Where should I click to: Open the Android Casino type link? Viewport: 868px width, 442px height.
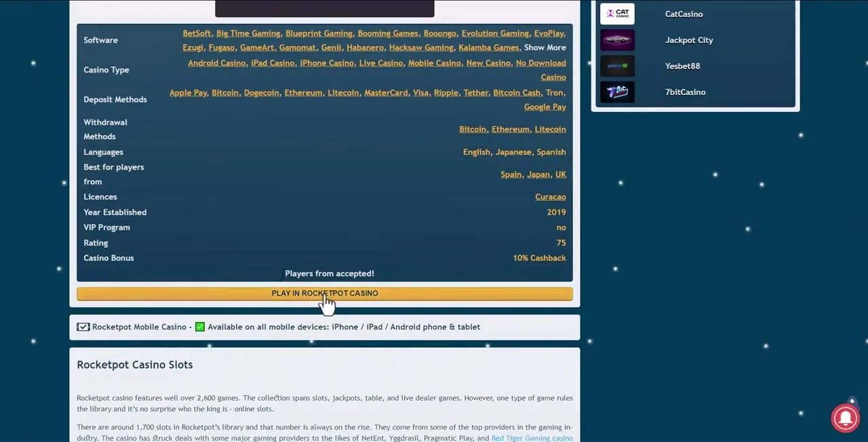click(x=217, y=63)
